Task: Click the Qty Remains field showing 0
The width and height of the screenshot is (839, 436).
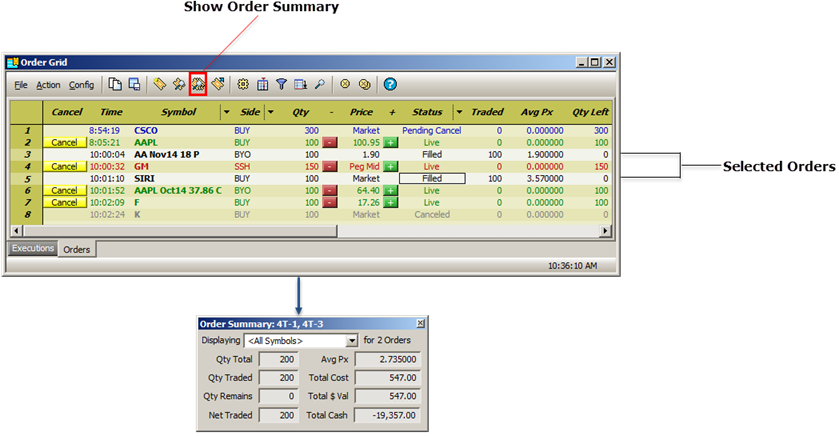Action: tap(279, 396)
